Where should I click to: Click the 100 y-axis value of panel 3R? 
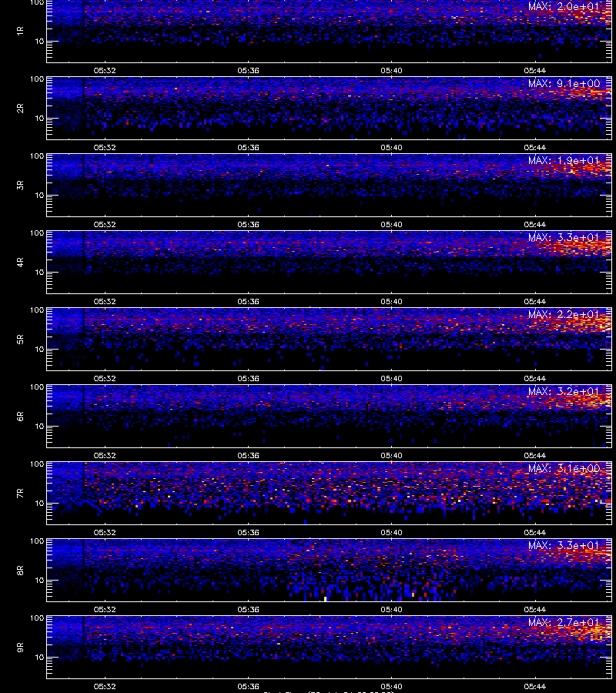tap(37, 156)
